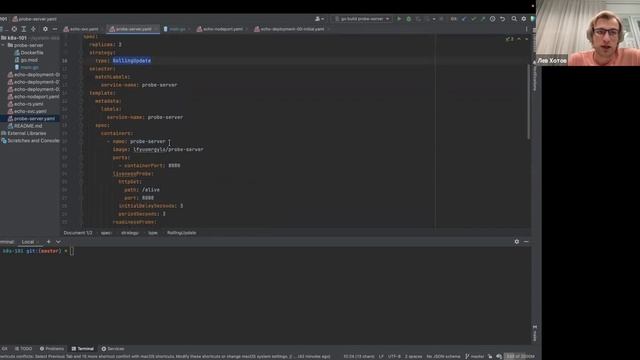Open terminal panel settings gear
Viewport: 640px width, 360px height.
(517, 242)
